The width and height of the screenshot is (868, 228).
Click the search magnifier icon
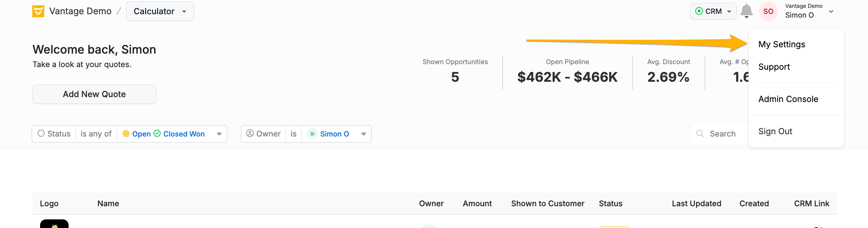700,133
